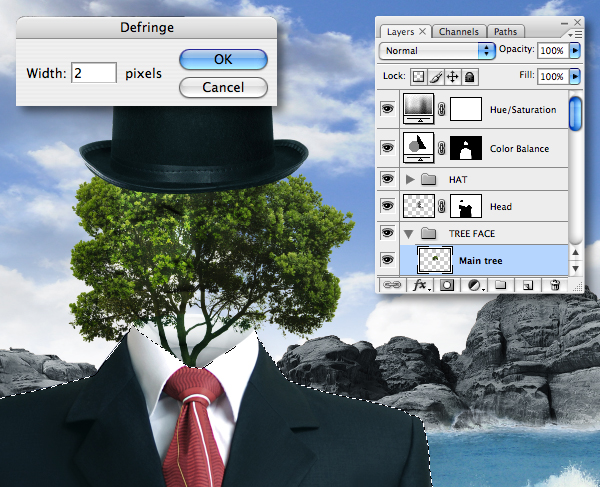Unlink the Head layer mask chain
The image size is (600, 487).
pos(442,206)
